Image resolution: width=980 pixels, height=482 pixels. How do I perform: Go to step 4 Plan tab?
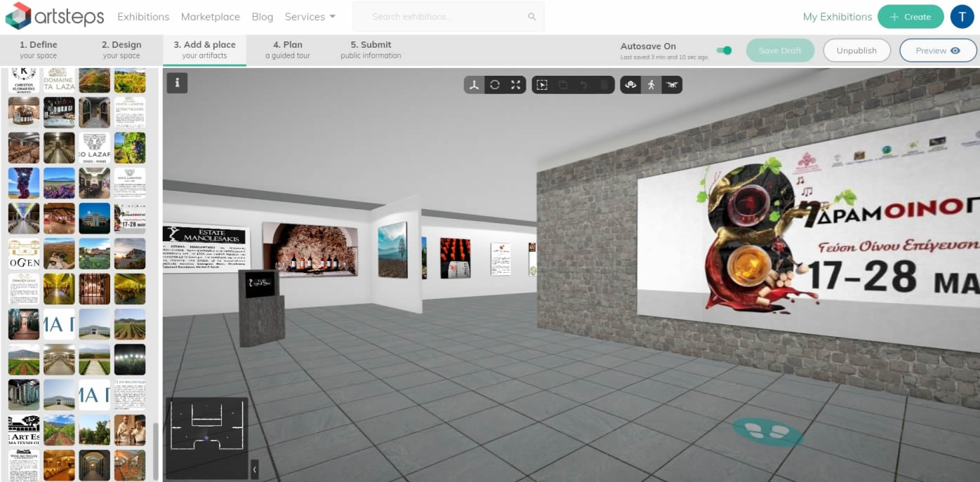[x=287, y=50]
